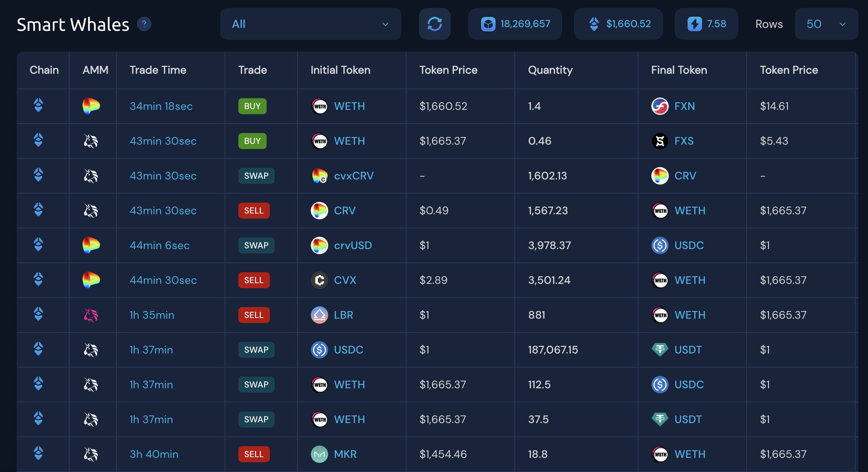Open the 34min 18sec trade time link

pyautogui.click(x=161, y=106)
